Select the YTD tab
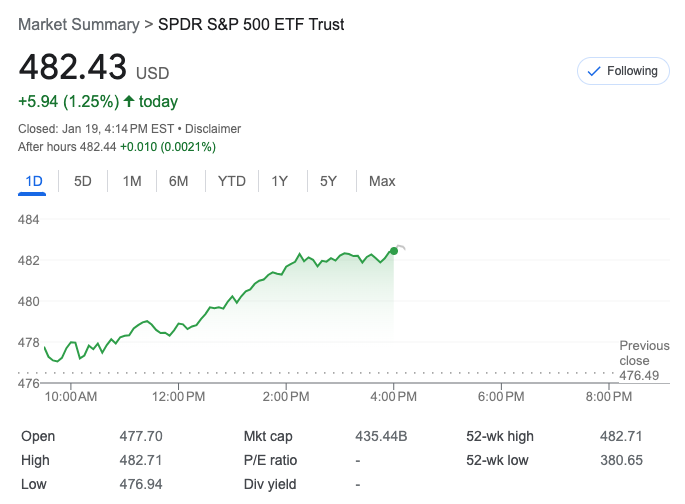Viewport: 685px width, 504px height. (232, 181)
